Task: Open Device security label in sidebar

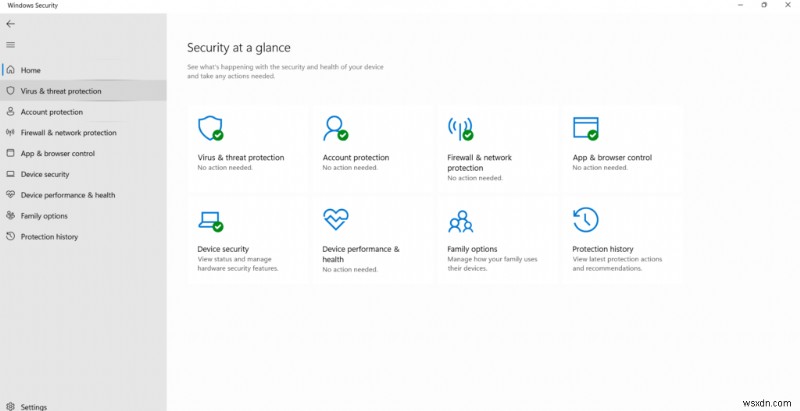Action: point(45,174)
